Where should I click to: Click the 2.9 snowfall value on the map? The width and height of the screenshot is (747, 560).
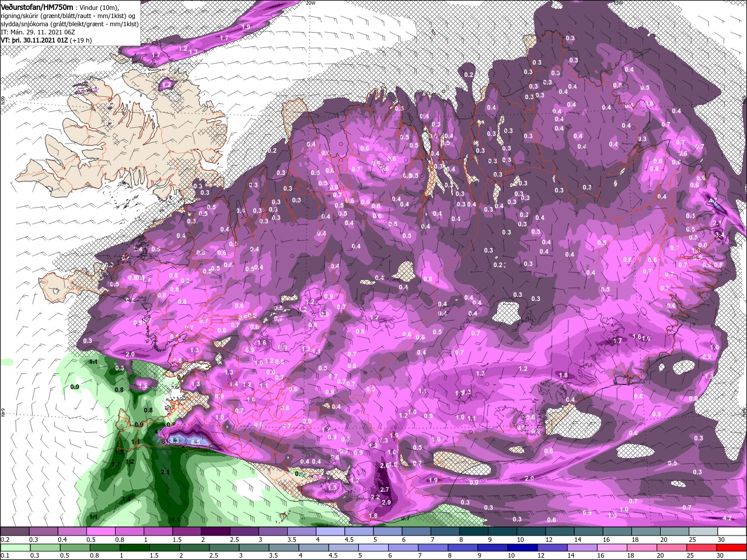[x=386, y=502]
